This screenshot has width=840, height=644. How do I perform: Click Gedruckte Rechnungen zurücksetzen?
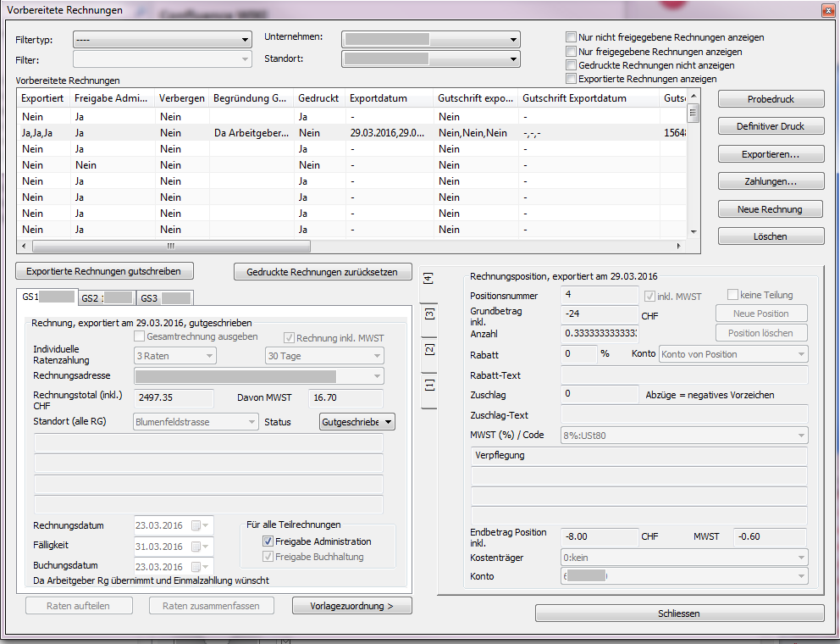pos(323,272)
